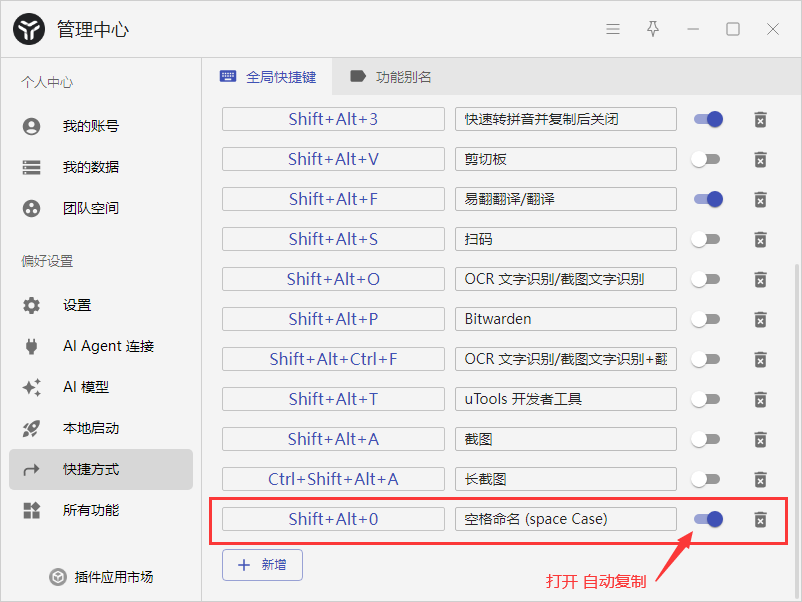Image resolution: width=802 pixels, height=602 pixels.
Task: Click the Ctrl+Shift+Alt+A hotkey field
Action: pos(333,479)
